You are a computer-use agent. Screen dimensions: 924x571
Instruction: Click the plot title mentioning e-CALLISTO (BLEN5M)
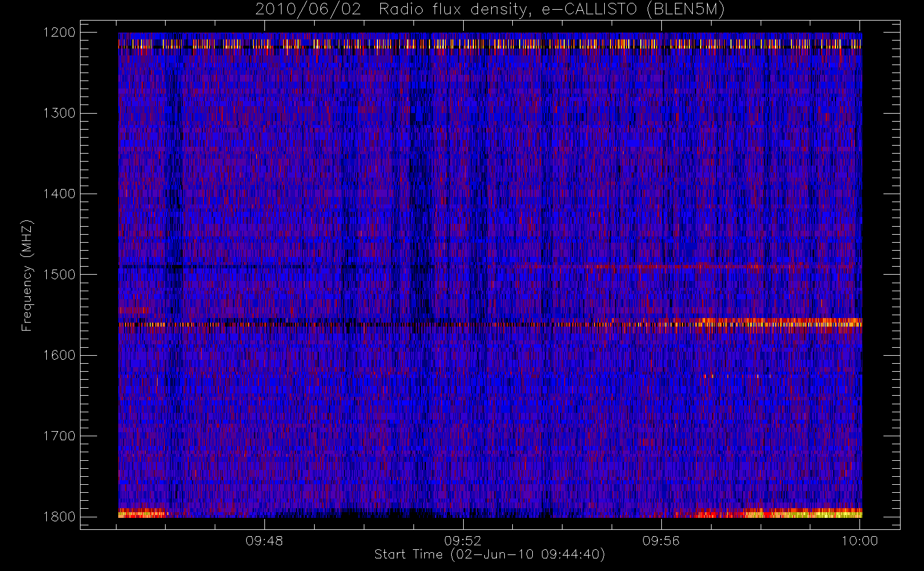point(490,10)
